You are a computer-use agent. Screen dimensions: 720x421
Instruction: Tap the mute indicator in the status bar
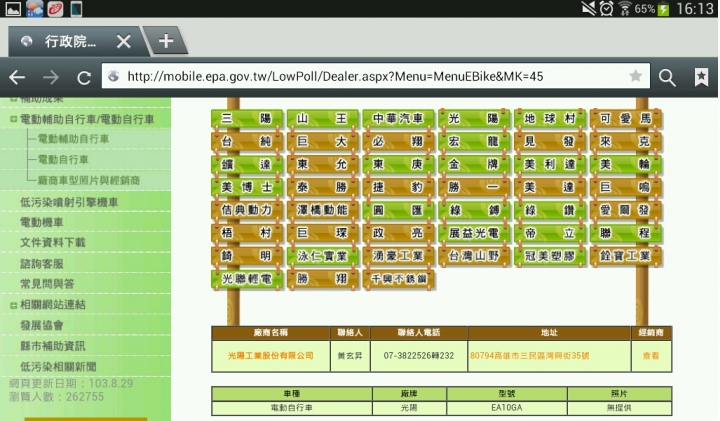click(588, 8)
